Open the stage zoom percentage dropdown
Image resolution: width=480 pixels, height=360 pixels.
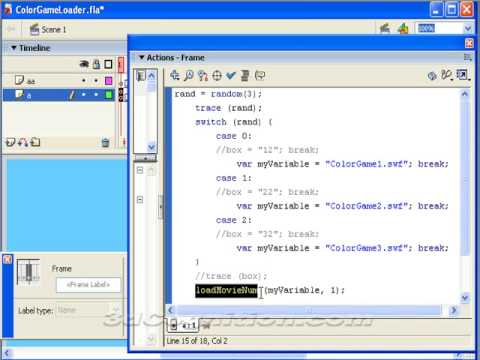tap(468, 29)
